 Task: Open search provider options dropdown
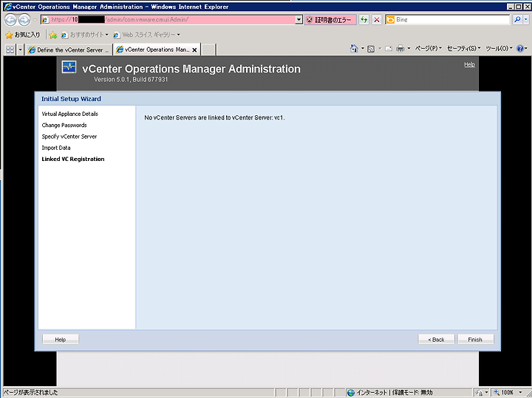click(526, 20)
